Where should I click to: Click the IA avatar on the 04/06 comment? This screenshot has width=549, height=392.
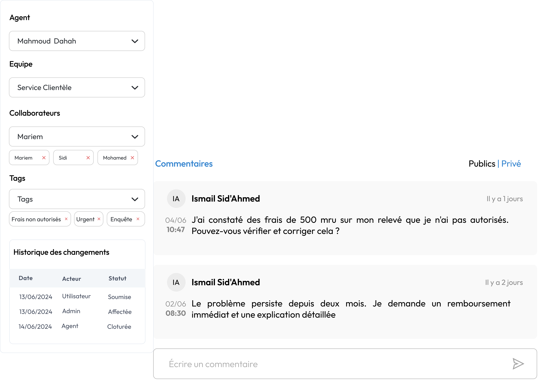(x=176, y=199)
